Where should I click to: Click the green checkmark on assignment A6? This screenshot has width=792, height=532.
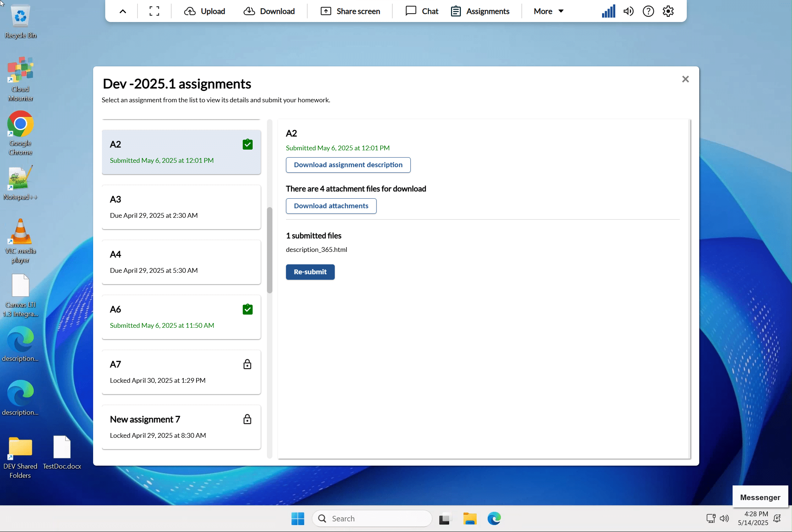click(x=247, y=309)
